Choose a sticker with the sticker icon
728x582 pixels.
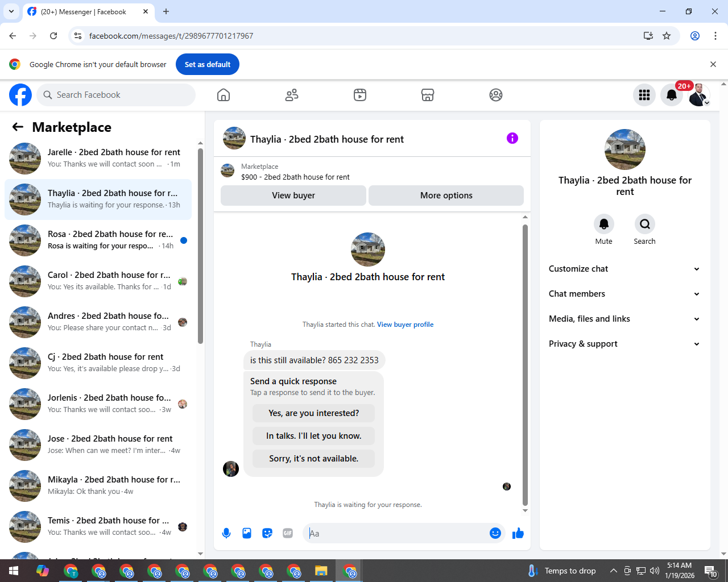(x=267, y=533)
